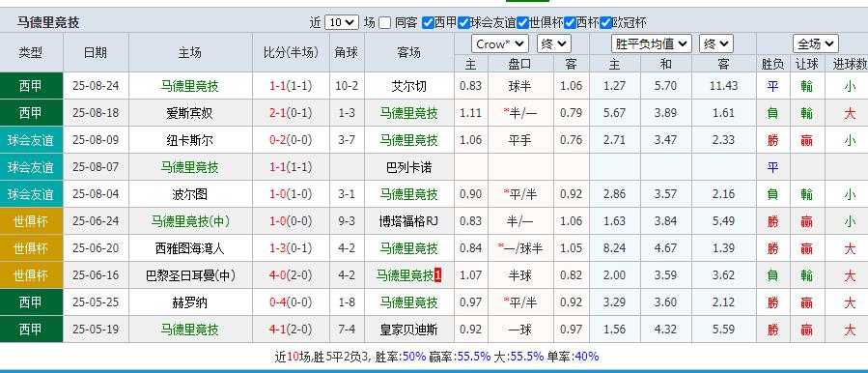This screenshot has height=373, width=868.
Task: Uncheck the 西杯 filter checkbox
Action: click(x=570, y=23)
